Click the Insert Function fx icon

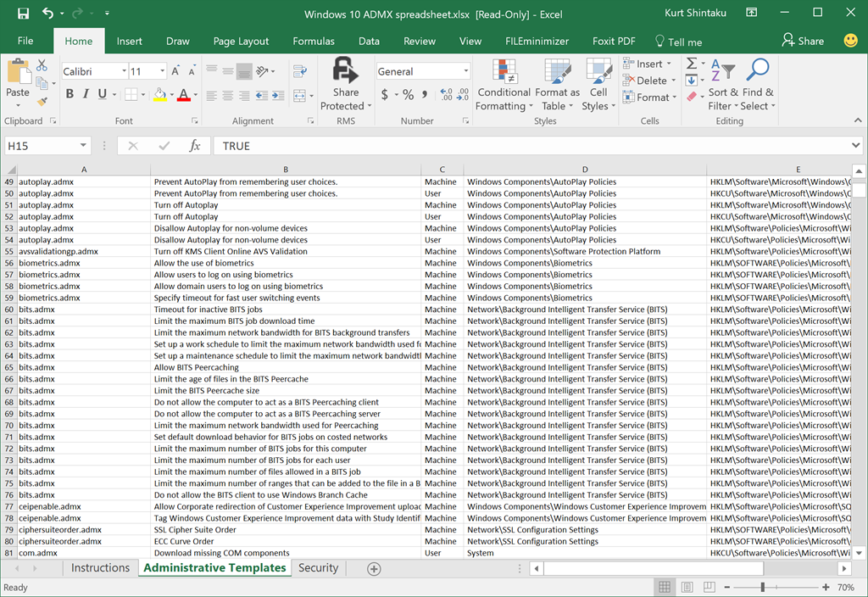(194, 146)
